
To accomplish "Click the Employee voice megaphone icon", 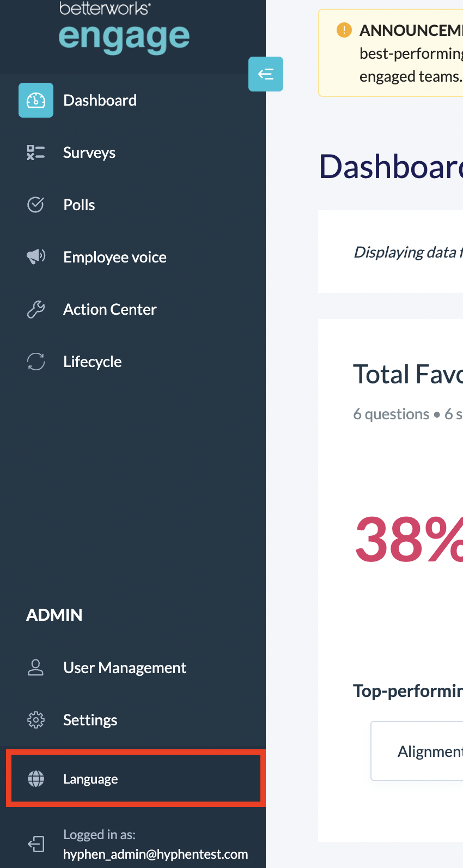I will (36, 256).
